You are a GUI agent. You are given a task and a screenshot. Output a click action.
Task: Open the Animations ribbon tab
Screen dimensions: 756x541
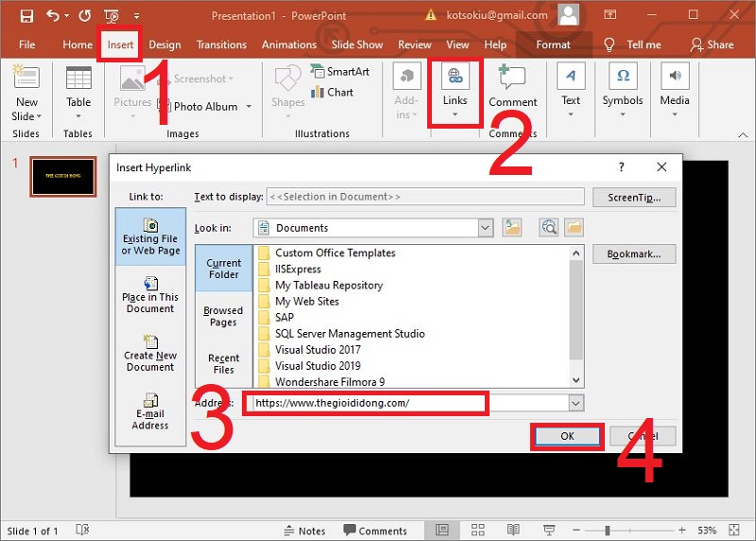click(289, 44)
